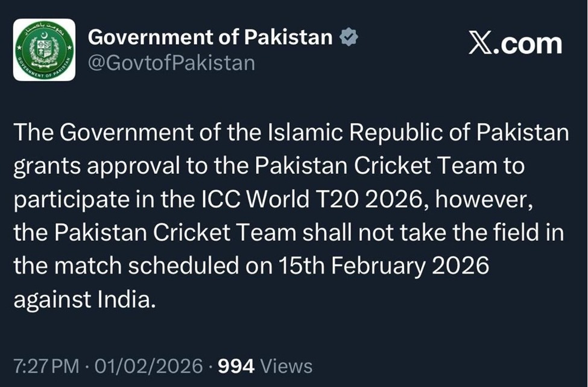Open the Government of Pakistan display name
Image resolution: width=588 pixels, height=387 pixels.
tap(210, 37)
